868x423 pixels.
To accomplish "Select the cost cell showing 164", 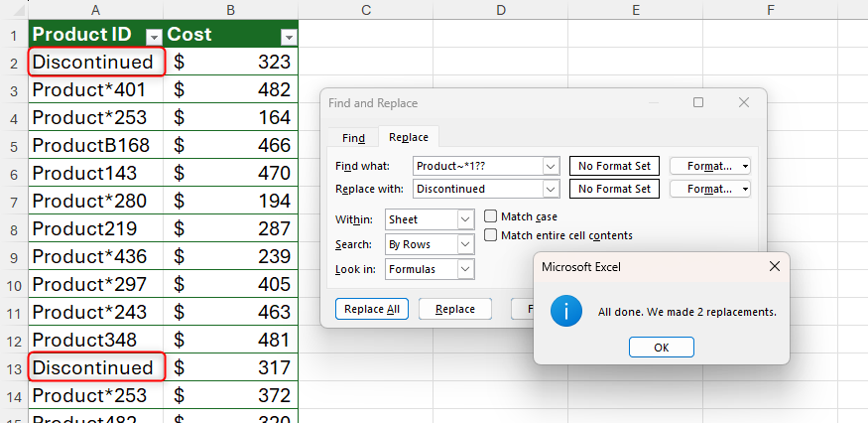I will click(x=231, y=117).
